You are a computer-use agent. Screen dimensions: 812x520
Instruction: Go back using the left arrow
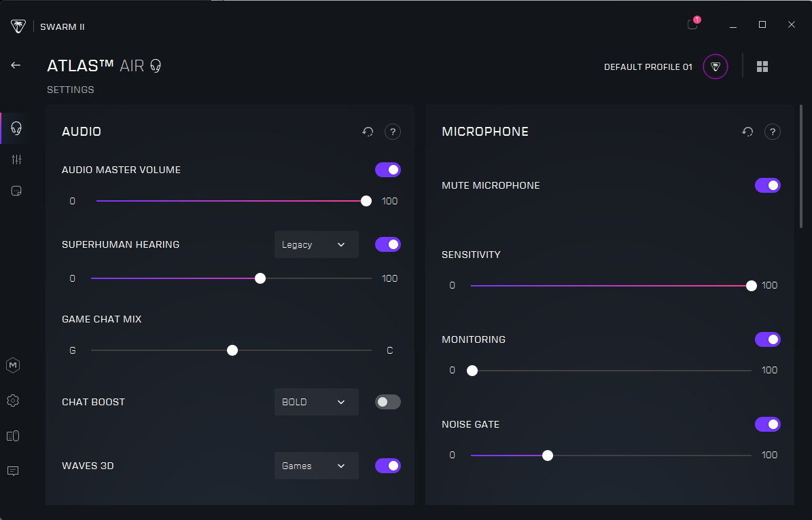click(16, 65)
